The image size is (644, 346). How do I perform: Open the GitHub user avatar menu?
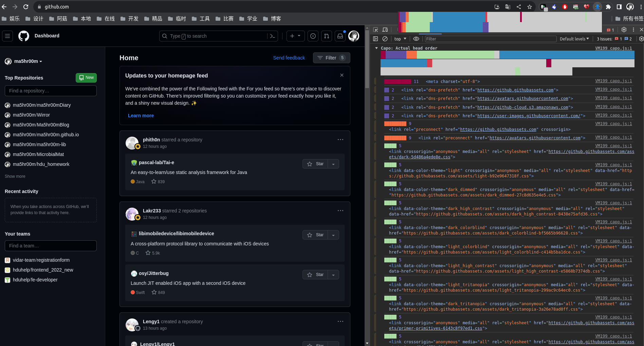click(354, 36)
